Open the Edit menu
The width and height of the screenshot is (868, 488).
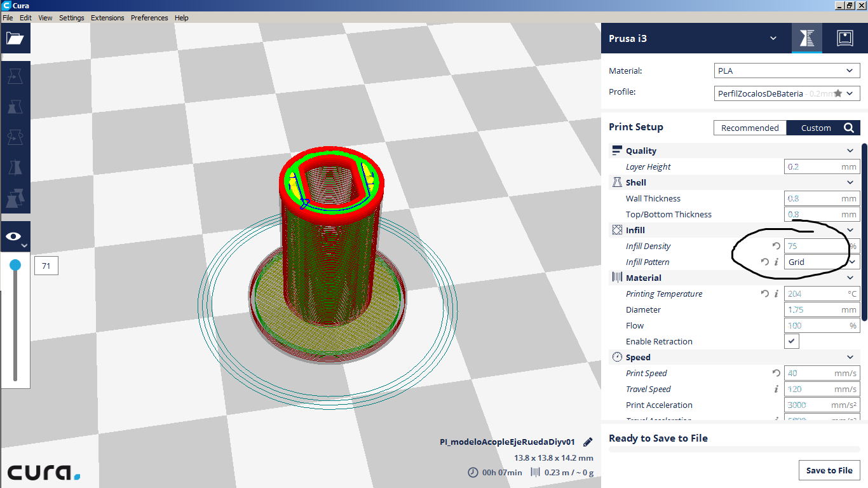tap(25, 18)
